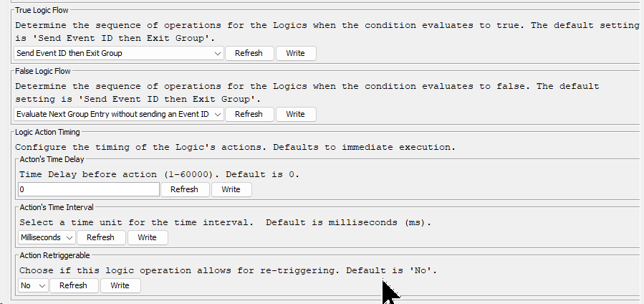This screenshot has height=304, width=644.
Task: Click the 'Action's Time Interval' group title
Action: (57, 207)
